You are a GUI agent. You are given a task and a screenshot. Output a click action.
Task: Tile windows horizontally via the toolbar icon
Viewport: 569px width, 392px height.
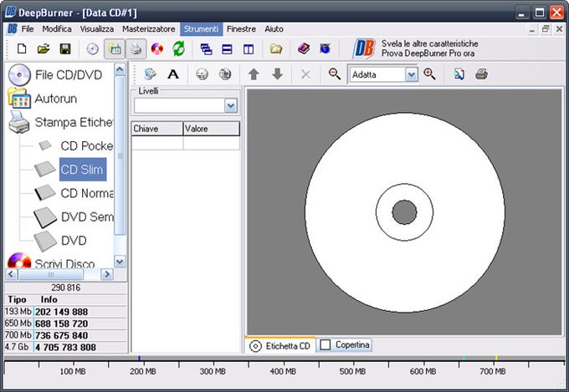(x=227, y=49)
